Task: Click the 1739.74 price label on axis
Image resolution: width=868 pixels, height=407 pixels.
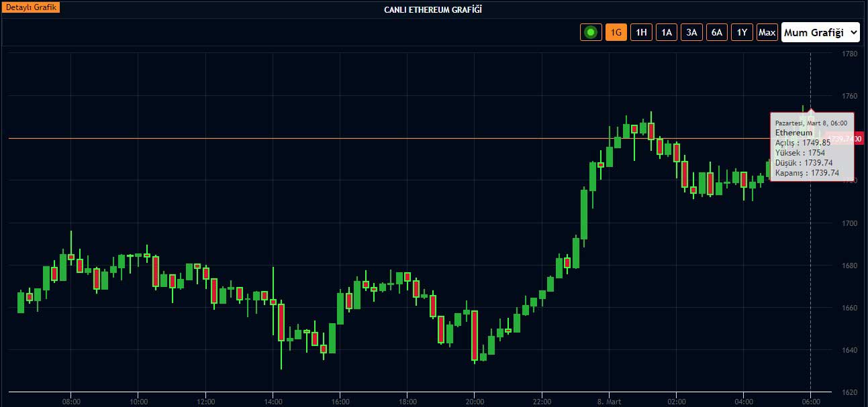Action: 845,138
